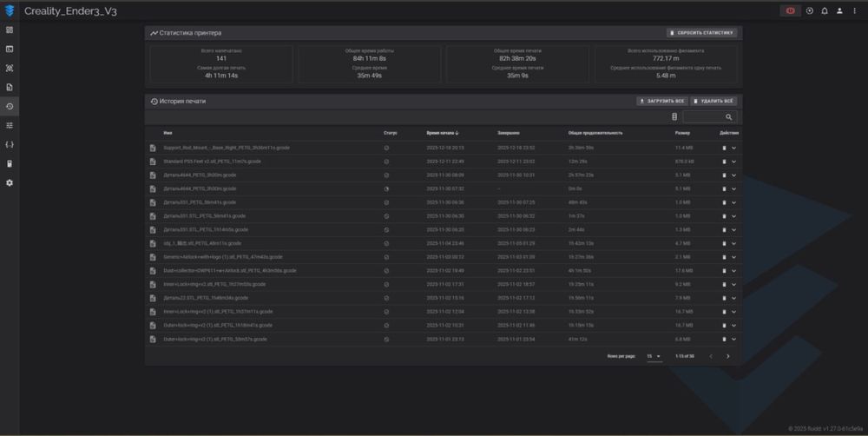The height and width of the screenshot is (436, 868).
Task: Expand the Support_Rod_Mount row with its chevron
Action: (734, 148)
